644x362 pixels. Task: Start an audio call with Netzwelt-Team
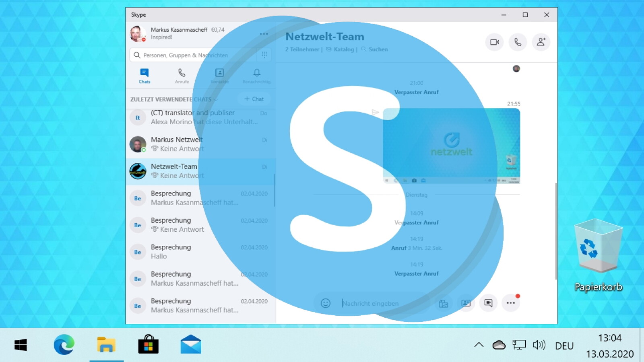click(x=518, y=42)
